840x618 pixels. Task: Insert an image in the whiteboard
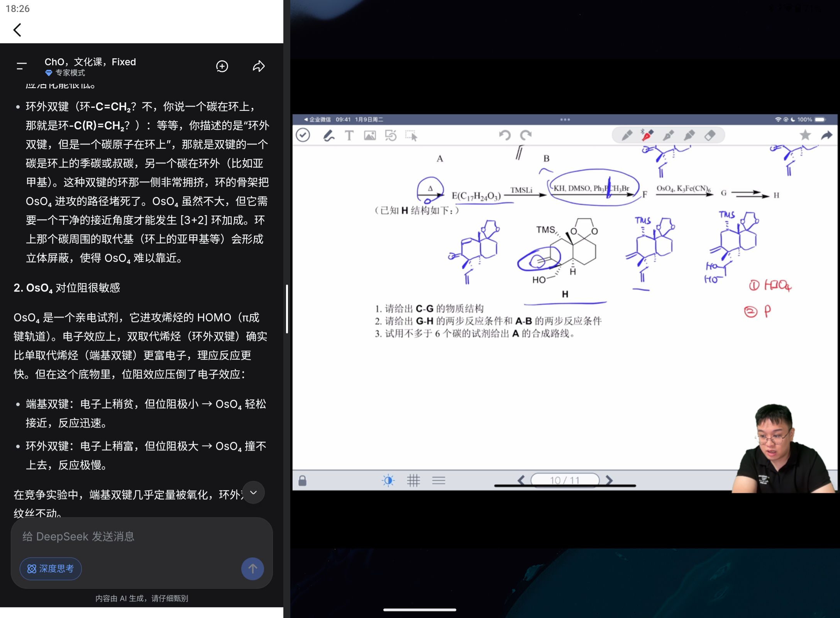[370, 135]
